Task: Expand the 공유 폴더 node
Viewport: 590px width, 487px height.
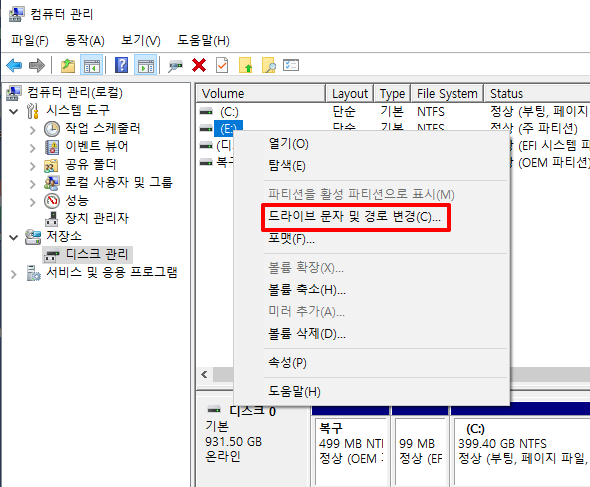Action: (x=33, y=166)
